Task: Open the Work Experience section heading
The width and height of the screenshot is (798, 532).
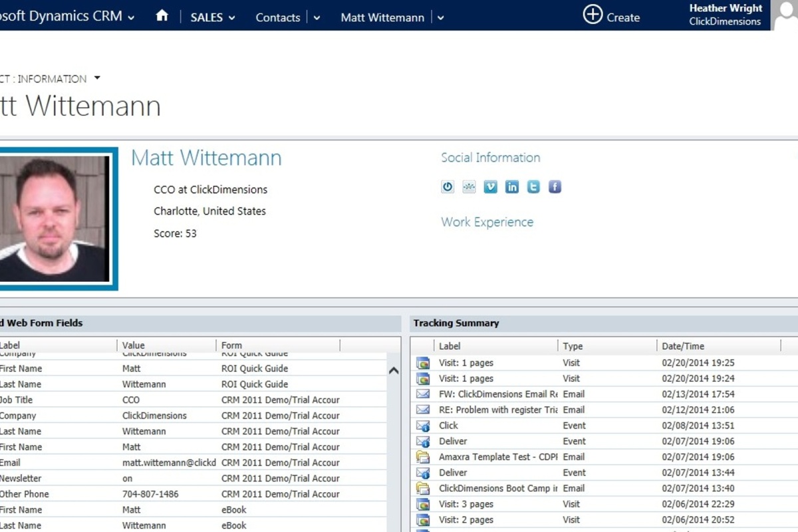Action: 487,222
